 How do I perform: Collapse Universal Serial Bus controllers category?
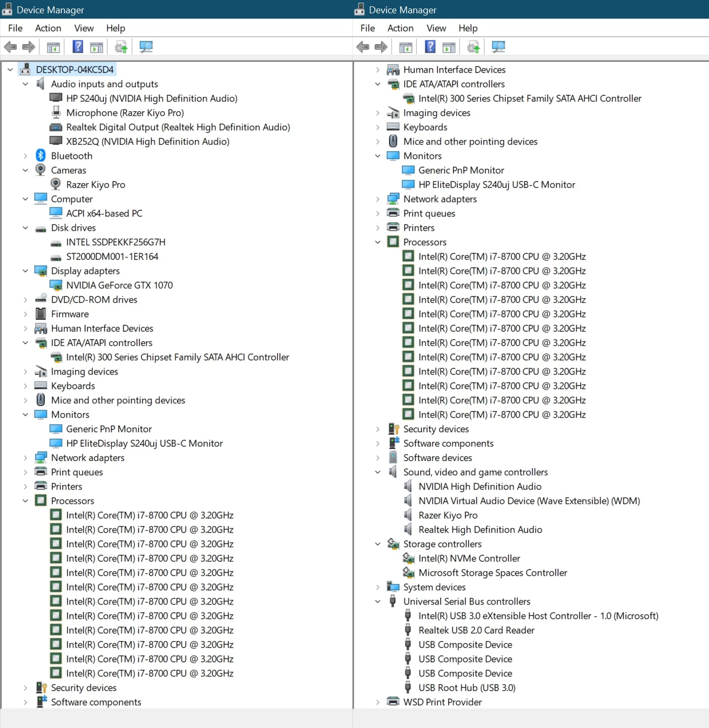point(378,601)
